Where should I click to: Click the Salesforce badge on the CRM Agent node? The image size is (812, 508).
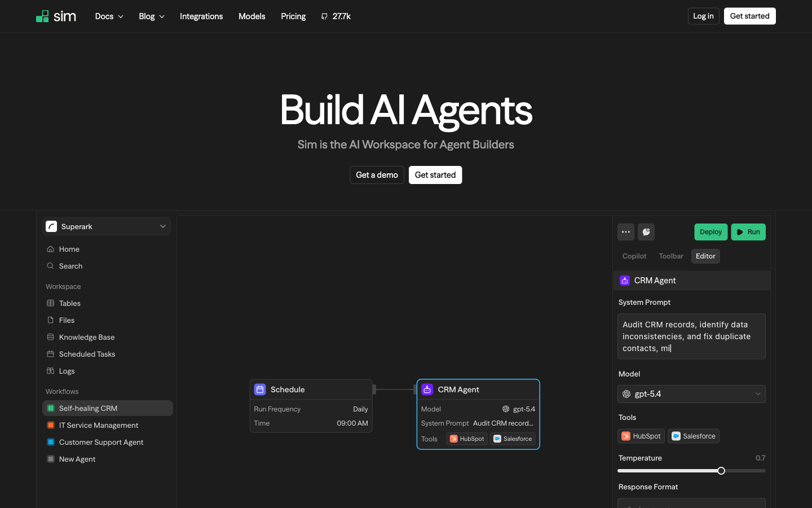513,439
